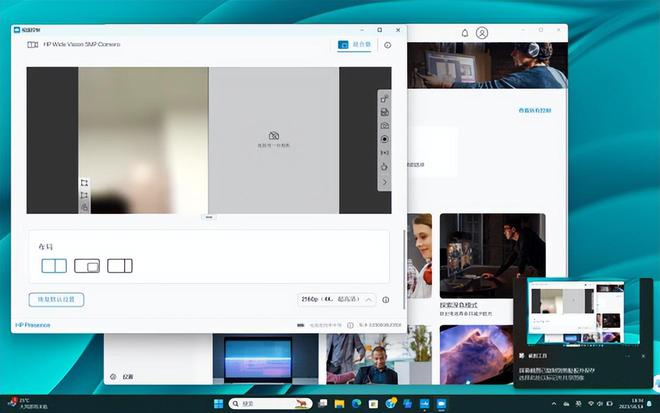The width and height of the screenshot is (660, 413).
Task: Open the man-at-computer thumbnail card
Action: tap(492, 256)
